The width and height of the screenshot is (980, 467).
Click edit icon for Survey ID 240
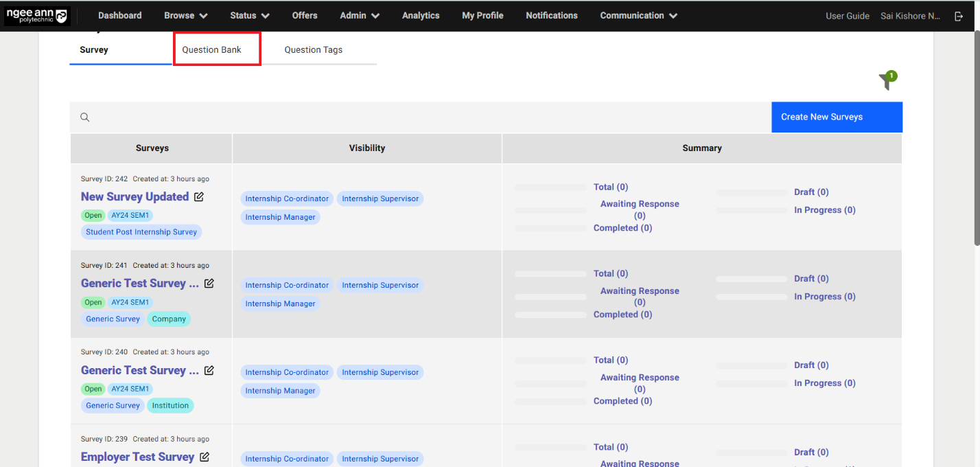click(209, 370)
